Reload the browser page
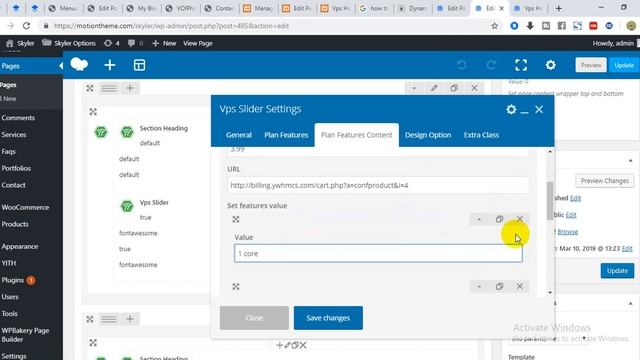The height and width of the screenshot is (360, 640). 27,26
